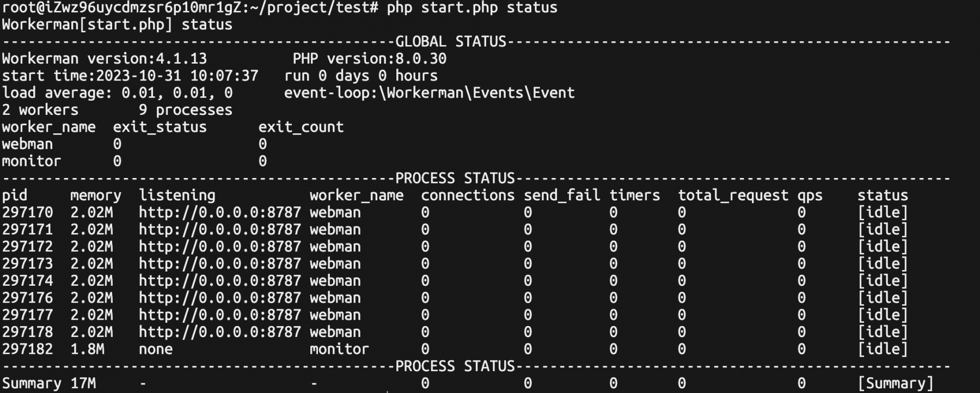
Task: Click the total_request column header
Action: click(x=733, y=195)
